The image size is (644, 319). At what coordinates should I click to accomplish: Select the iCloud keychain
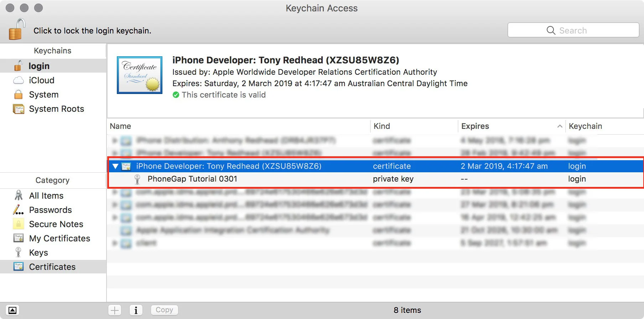(53, 80)
